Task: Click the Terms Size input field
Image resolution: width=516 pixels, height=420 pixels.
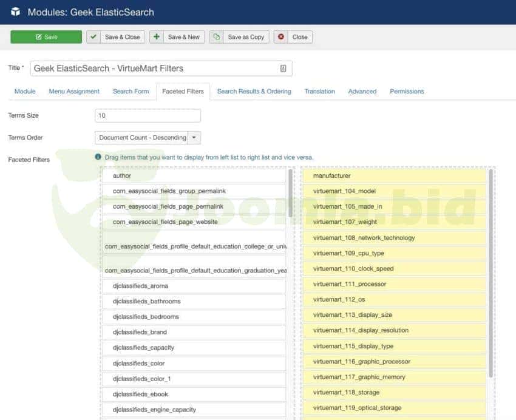Action: (x=148, y=115)
